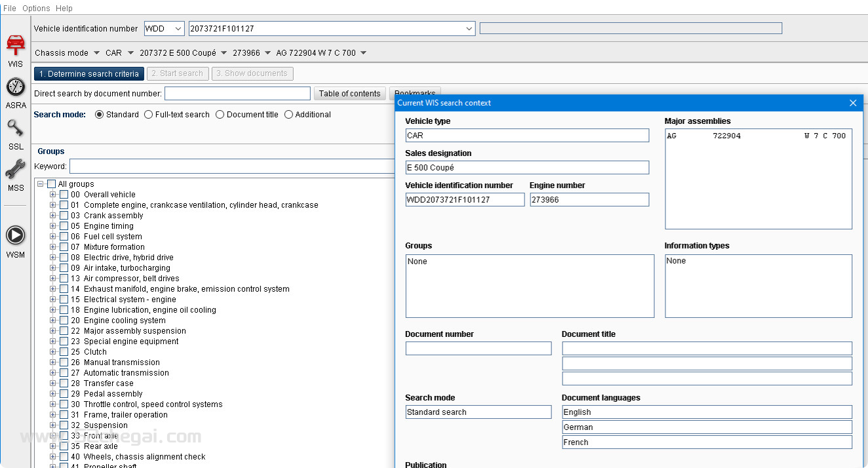The image size is (868, 468).
Task: Open the MSS wrench icon
Action: [x=16, y=169]
